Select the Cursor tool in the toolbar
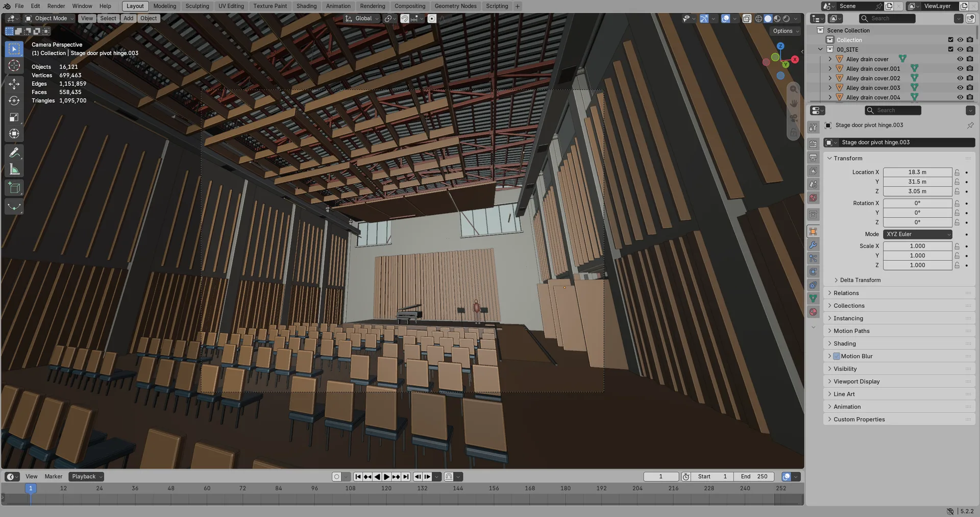 14,66
